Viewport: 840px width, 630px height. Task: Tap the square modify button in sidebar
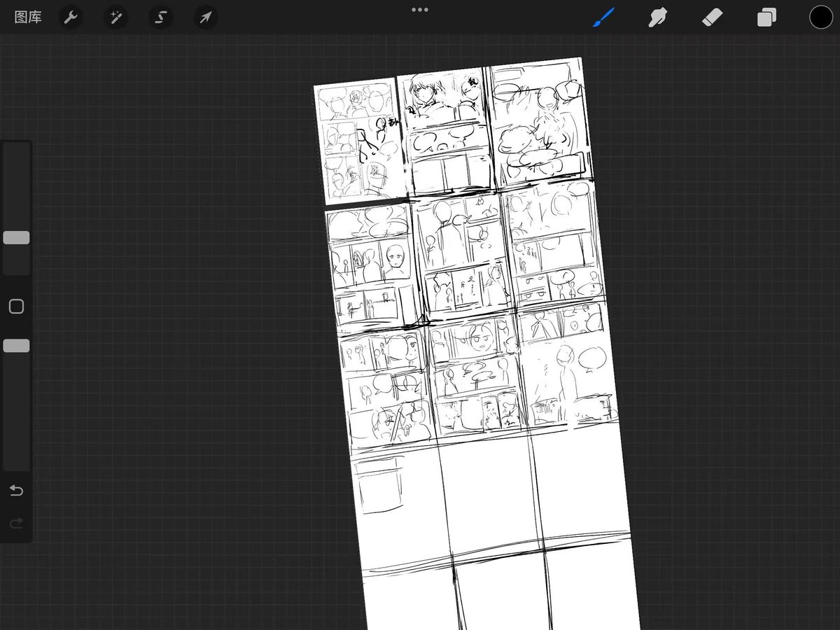[x=16, y=307]
